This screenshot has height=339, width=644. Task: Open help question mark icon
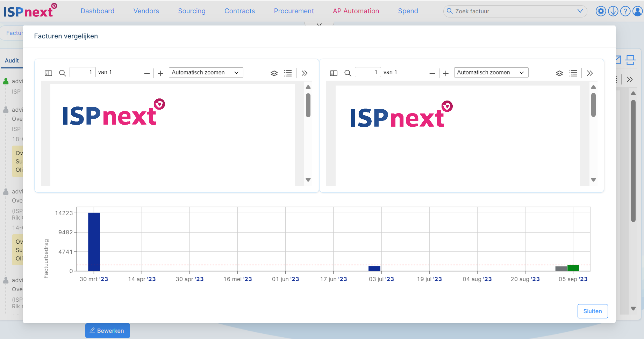pos(625,11)
